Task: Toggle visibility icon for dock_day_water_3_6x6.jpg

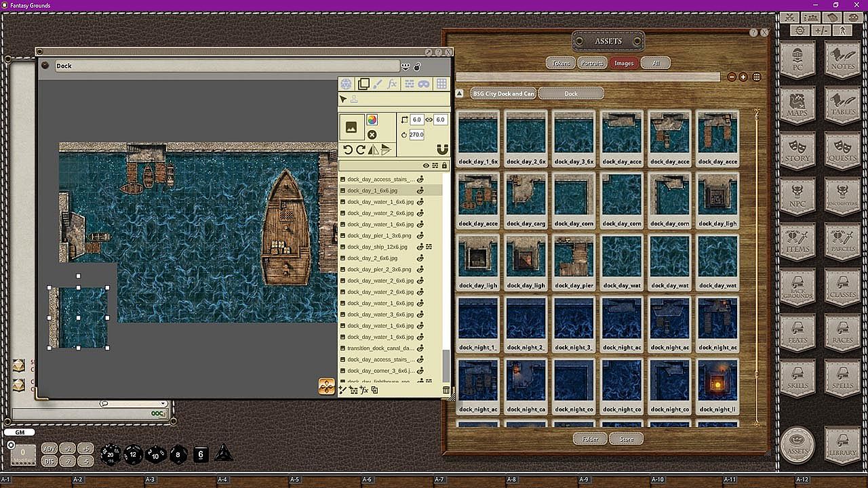Action: click(x=420, y=314)
